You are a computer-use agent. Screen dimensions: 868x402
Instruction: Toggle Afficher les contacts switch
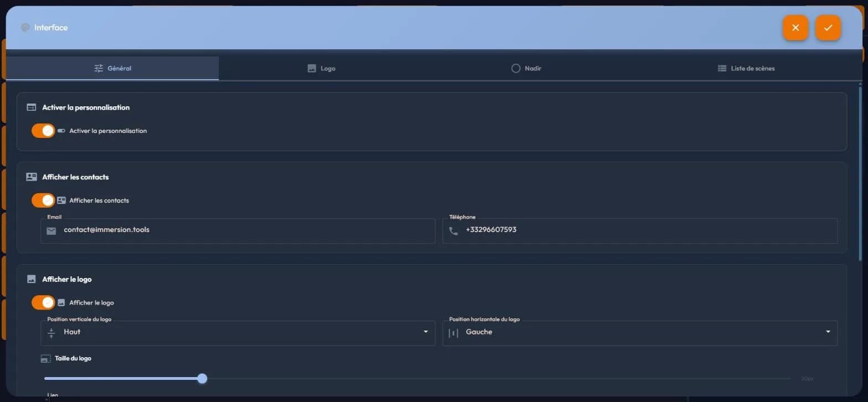(x=43, y=200)
